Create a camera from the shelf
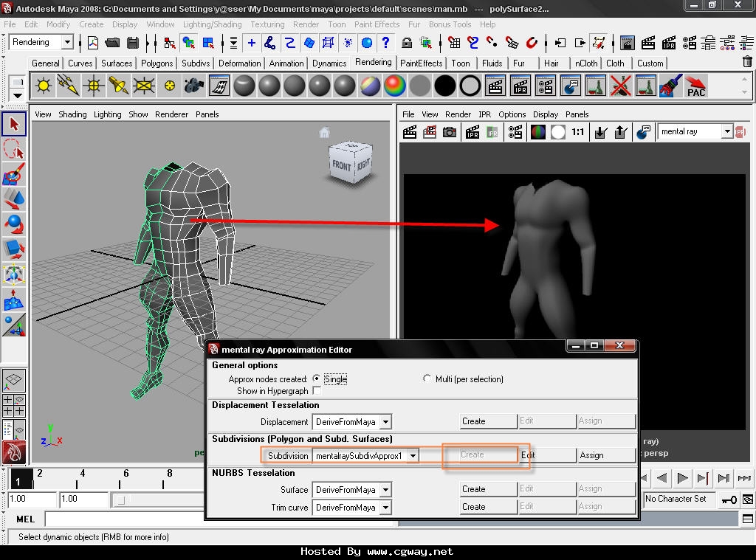The width and height of the screenshot is (756, 560). coord(194,86)
